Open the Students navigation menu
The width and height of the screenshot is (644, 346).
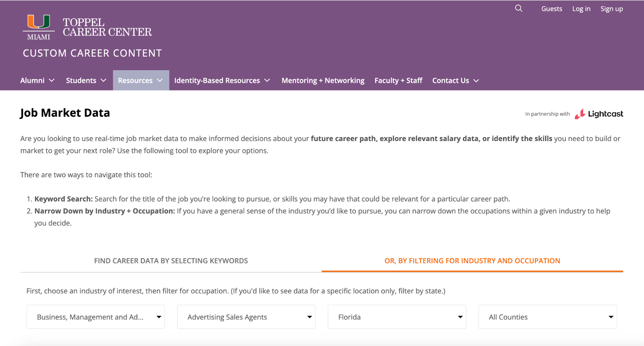point(86,81)
